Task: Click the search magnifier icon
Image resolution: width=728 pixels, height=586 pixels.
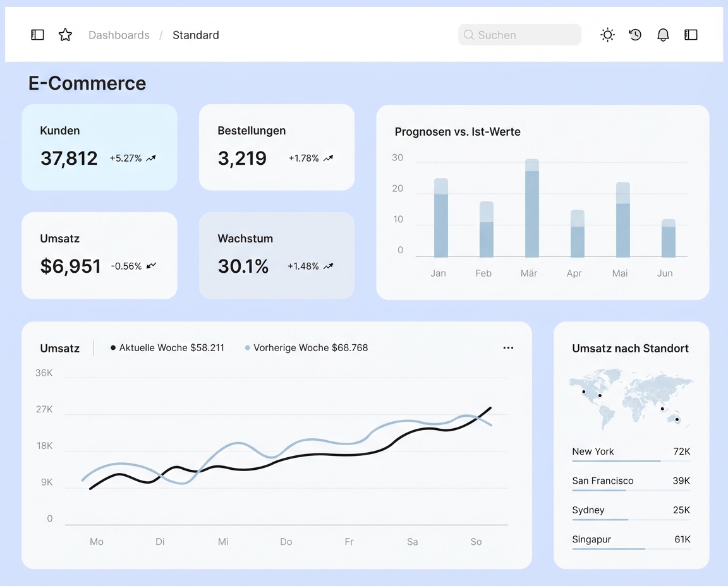Action: click(469, 35)
